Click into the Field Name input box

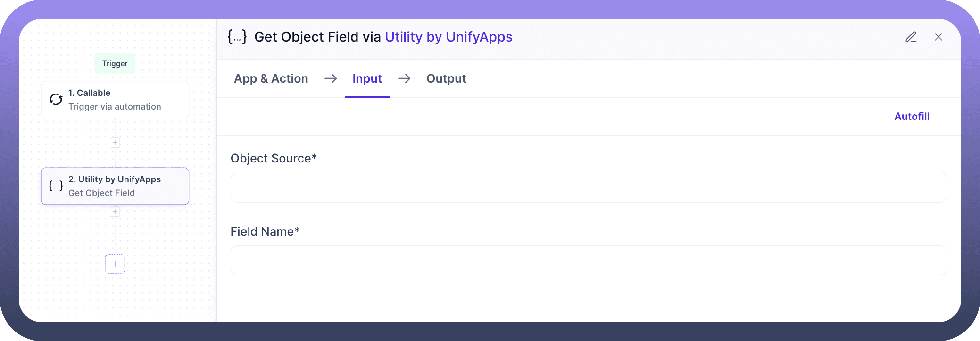[x=588, y=260]
